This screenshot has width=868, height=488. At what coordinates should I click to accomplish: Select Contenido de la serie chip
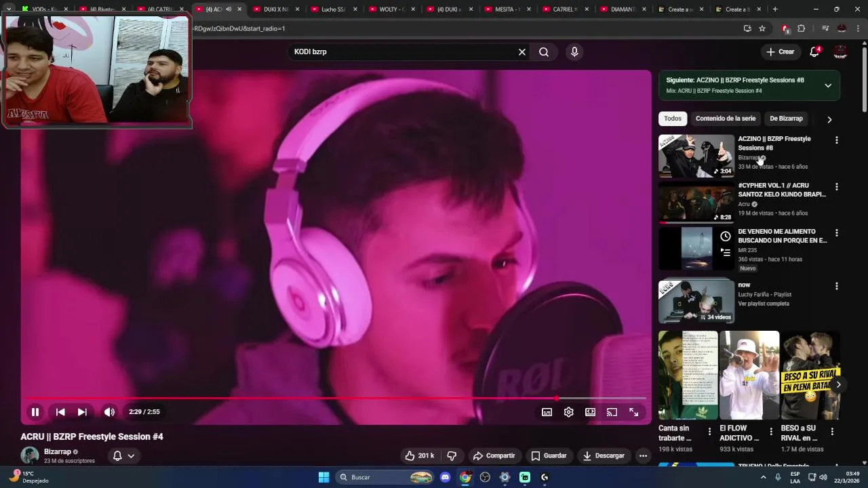(726, 119)
